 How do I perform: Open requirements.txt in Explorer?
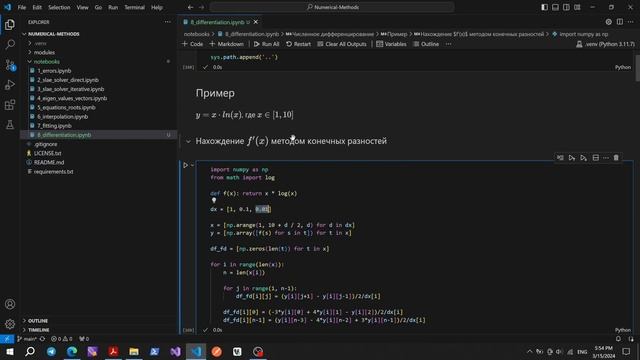[x=53, y=172]
